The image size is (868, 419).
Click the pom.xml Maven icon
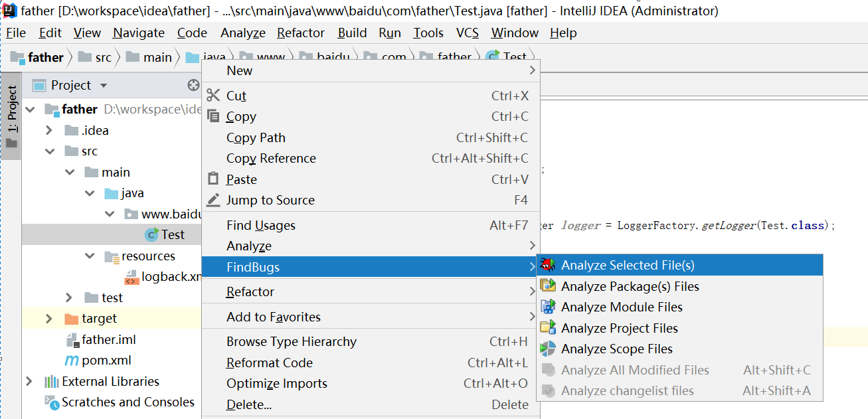point(72,361)
